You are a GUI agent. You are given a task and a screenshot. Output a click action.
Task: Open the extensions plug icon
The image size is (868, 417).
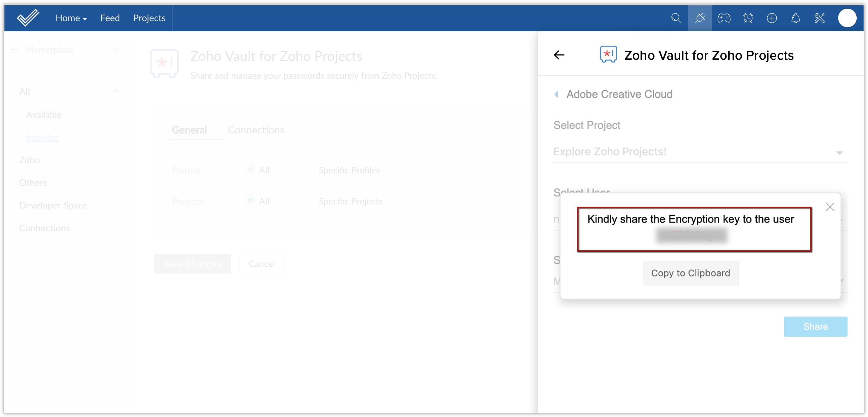click(x=700, y=18)
